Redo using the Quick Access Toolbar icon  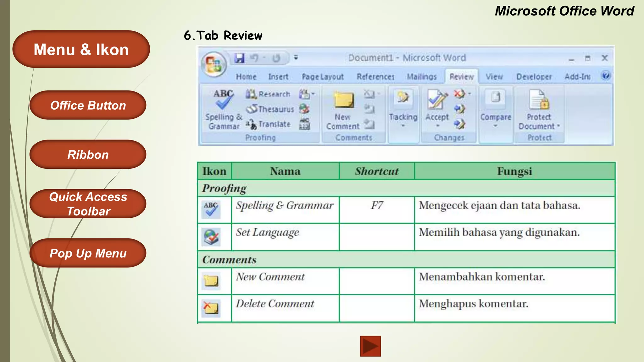click(x=276, y=58)
